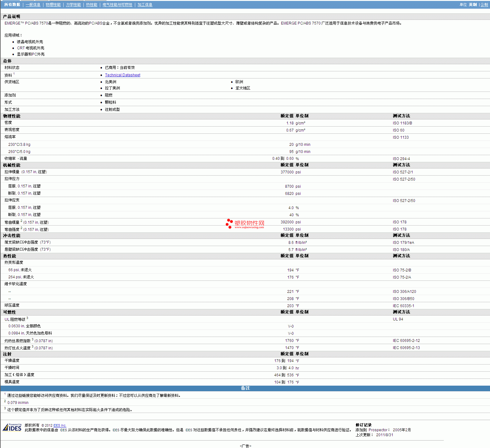Click the ISO 179/1eA test method

coord(403,243)
